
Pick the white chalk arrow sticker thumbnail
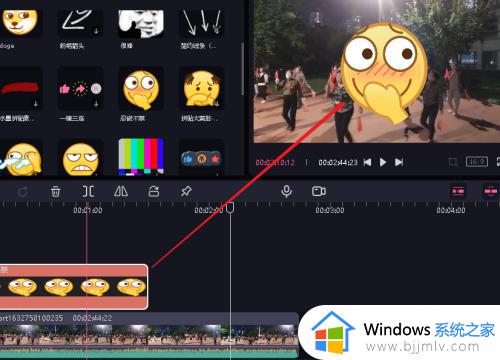[80, 23]
